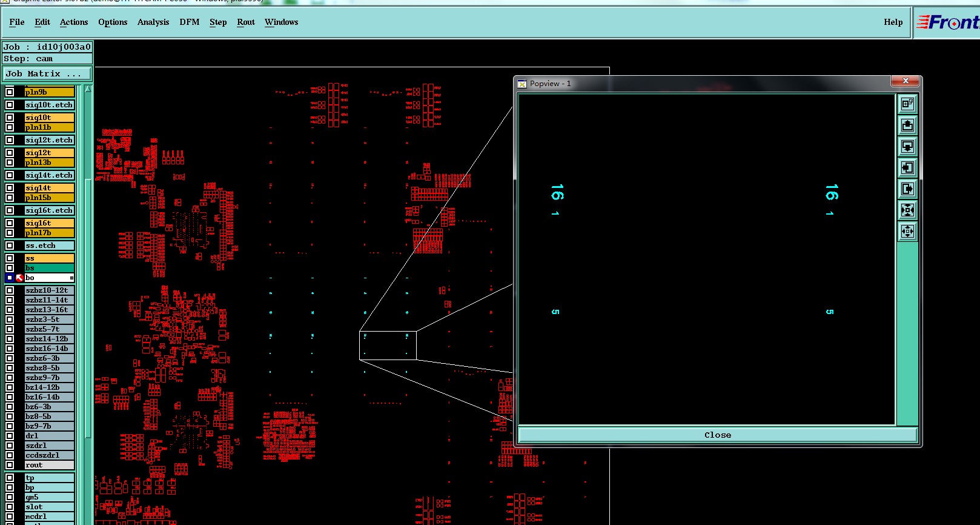Select the gm5 layer name
Viewport: 980px width, 525px height.
coord(50,497)
